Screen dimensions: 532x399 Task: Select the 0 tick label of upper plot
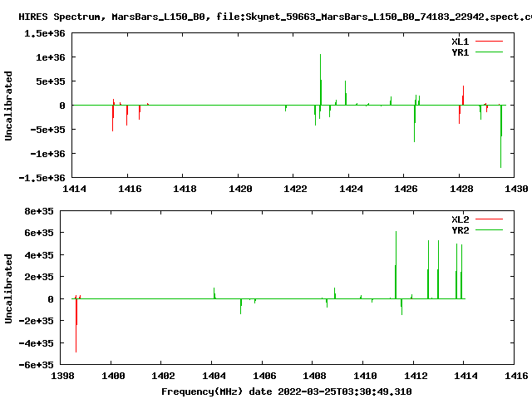point(62,106)
